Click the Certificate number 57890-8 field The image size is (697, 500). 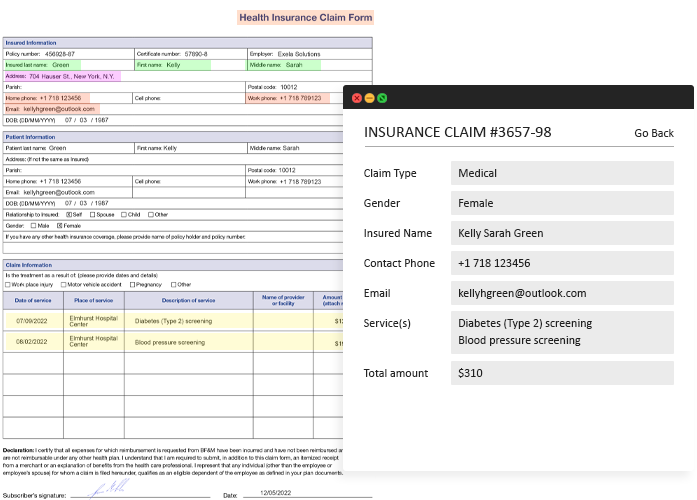[x=191, y=54]
